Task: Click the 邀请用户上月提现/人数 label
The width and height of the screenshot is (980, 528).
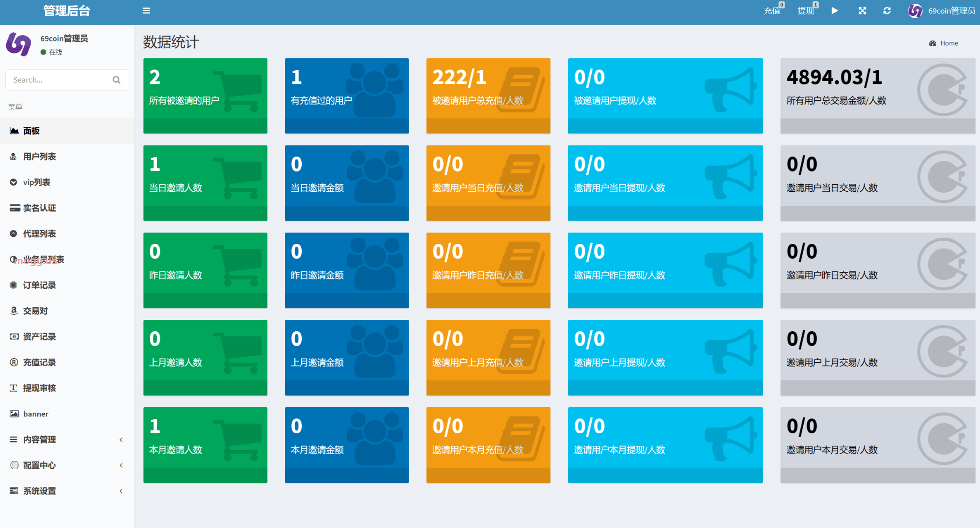Action: point(619,362)
